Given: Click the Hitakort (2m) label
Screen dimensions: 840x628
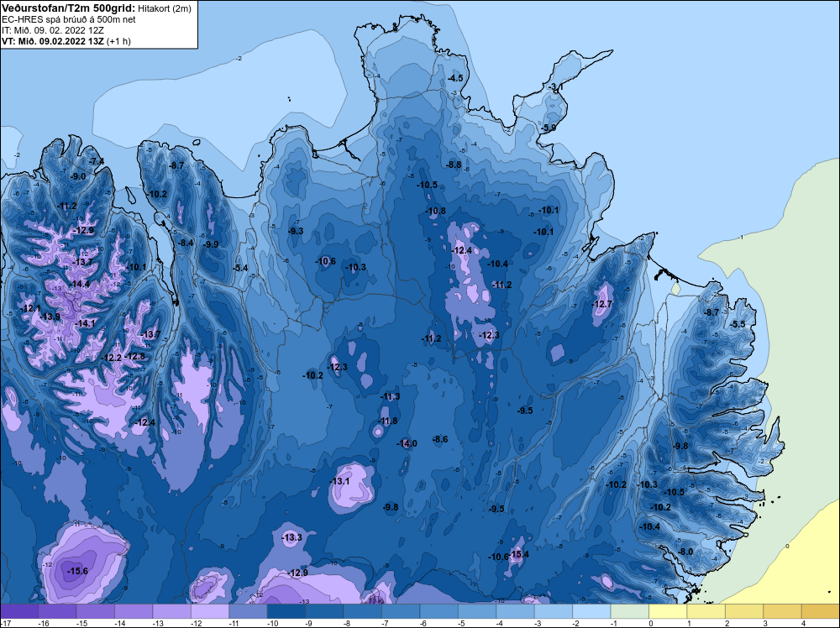Looking at the screenshot, I should [x=164, y=8].
